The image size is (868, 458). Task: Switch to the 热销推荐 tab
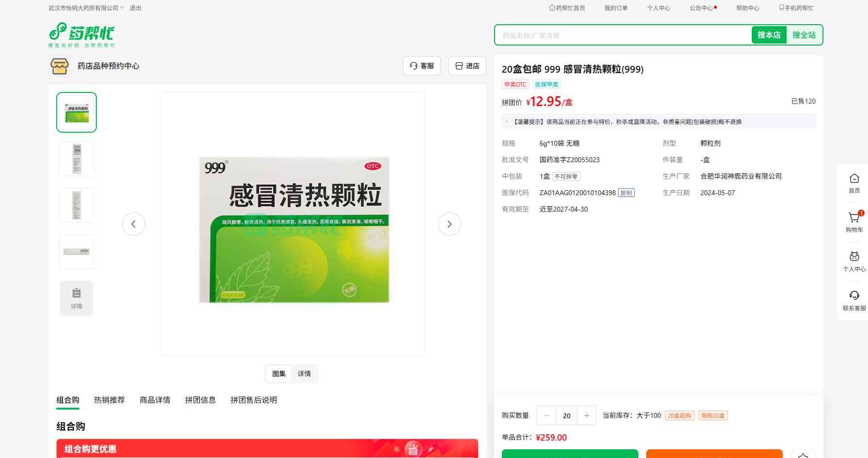[109, 400]
